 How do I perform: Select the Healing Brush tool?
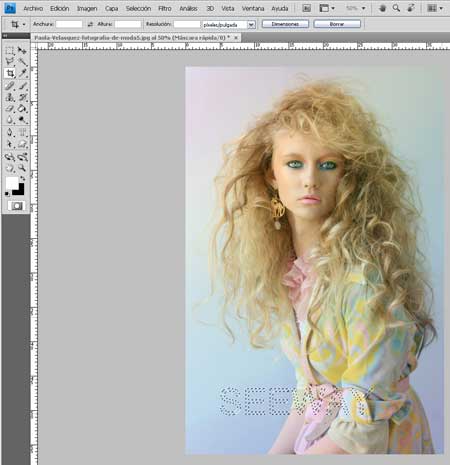(x=10, y=86)
